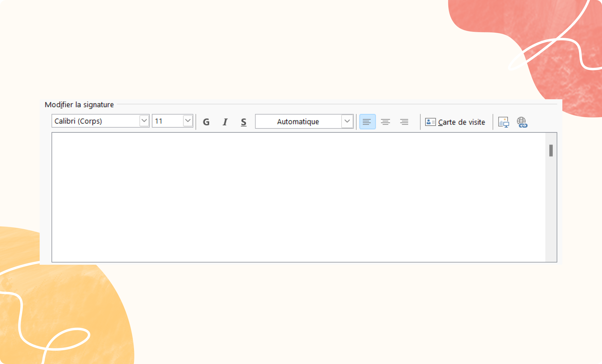Screen dimensions: 602x364
Task: Align signature text to the right
Action: point(404,122)
